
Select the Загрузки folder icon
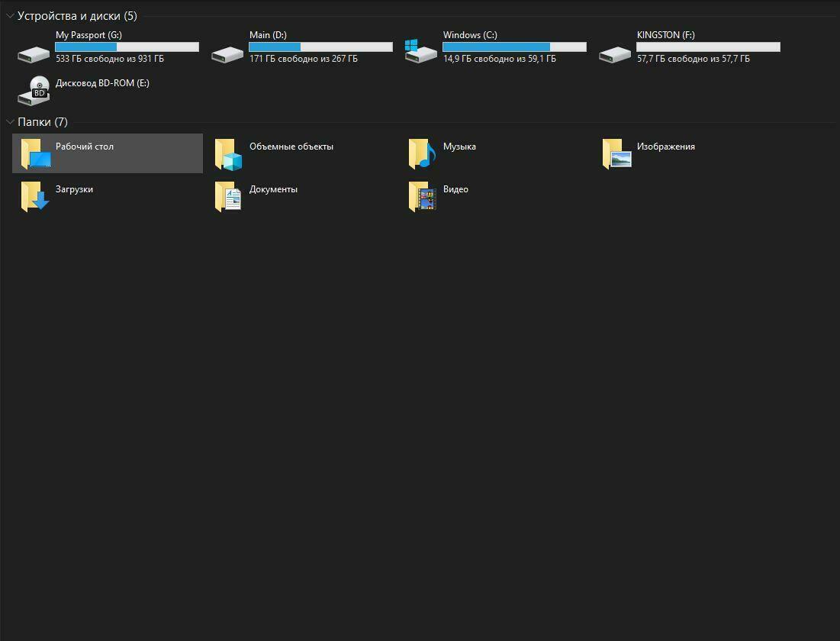[35, 196]
